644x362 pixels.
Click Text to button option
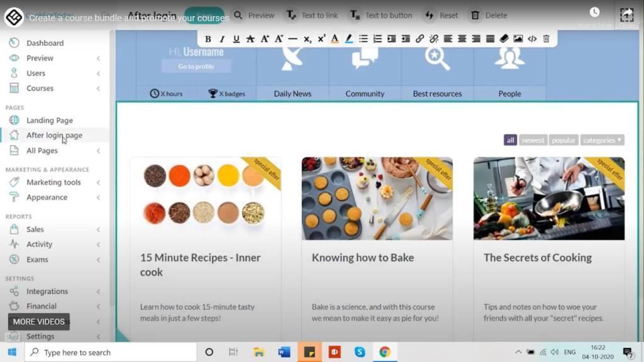click(381, 15)
